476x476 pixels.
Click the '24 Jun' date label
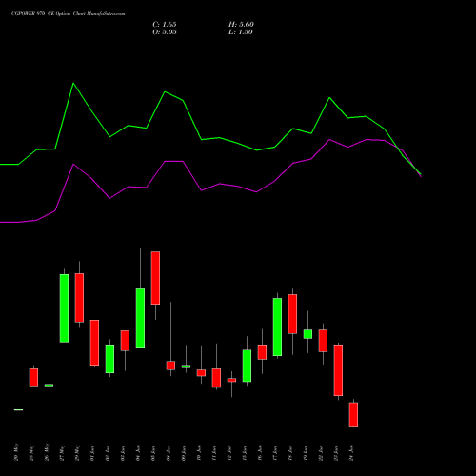pyautogui.click(x=351, y=453)
